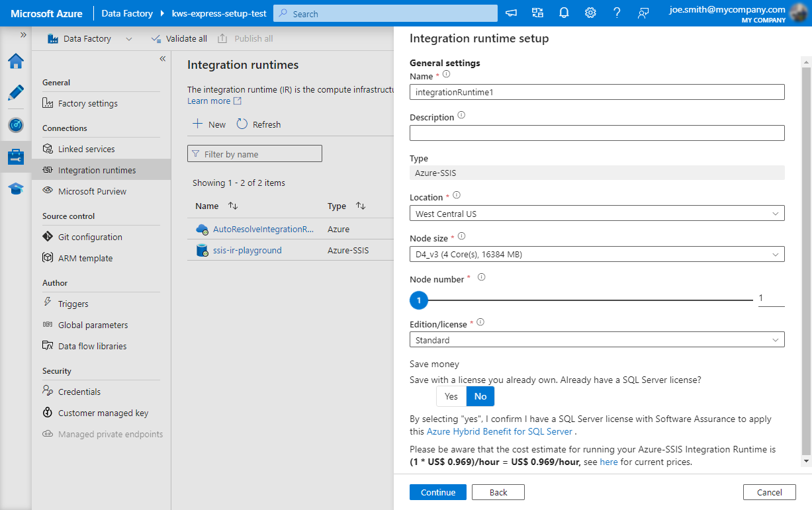The width and height of the screenshot is (812, 510).
Task: Click the Cancel button
Action: [x=769, y=492]
